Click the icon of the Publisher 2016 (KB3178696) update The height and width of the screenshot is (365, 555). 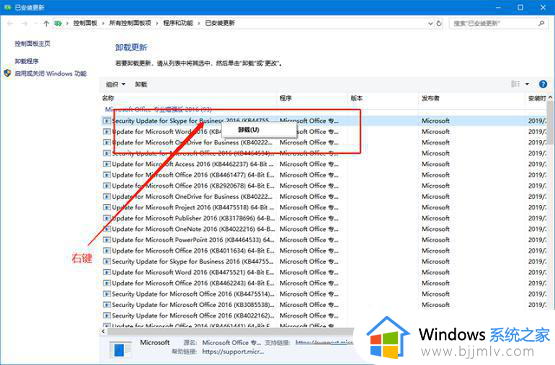pyautogui.click(x=106, y=218)
